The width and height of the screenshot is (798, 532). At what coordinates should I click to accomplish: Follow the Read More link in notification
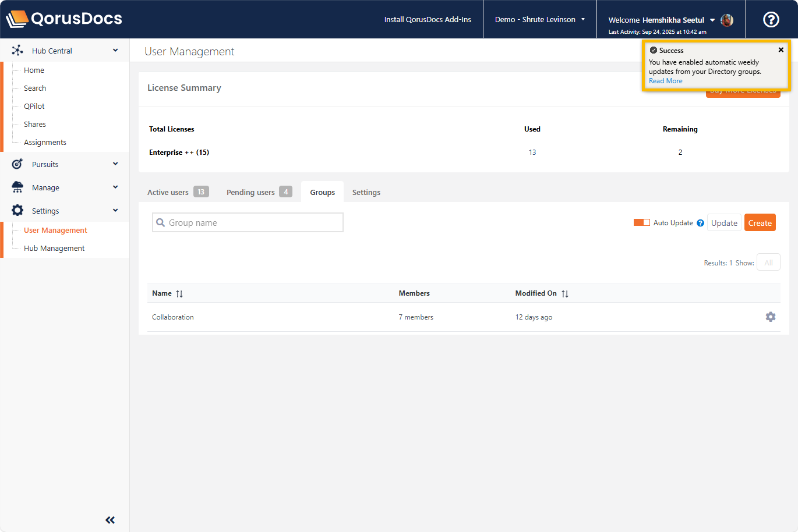click(665, 81)
